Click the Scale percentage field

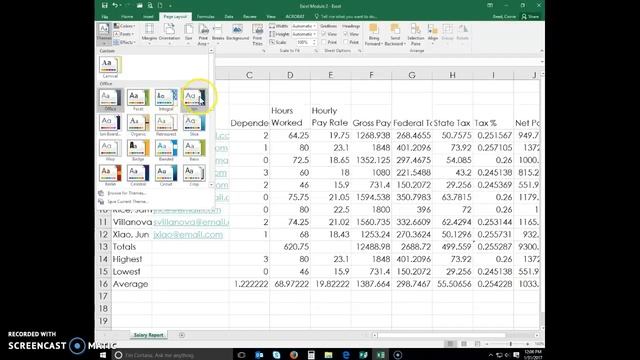click(x=304, y=42)
